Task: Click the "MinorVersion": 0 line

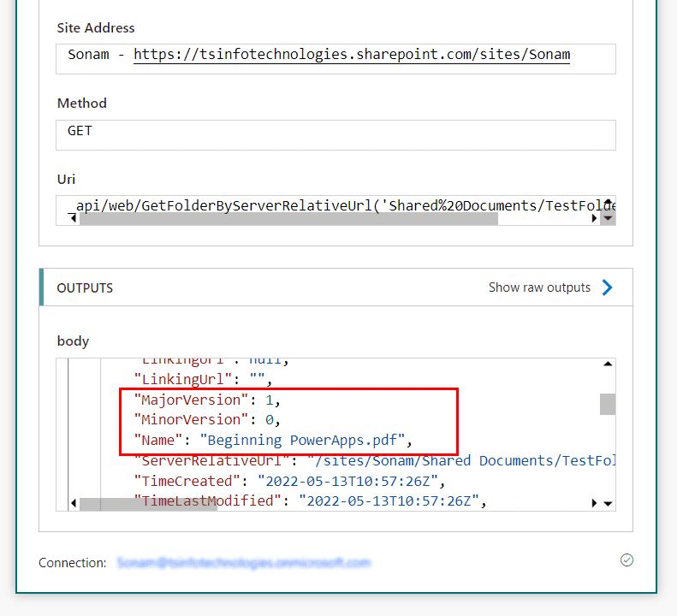Action: click(x=207, y=420)
